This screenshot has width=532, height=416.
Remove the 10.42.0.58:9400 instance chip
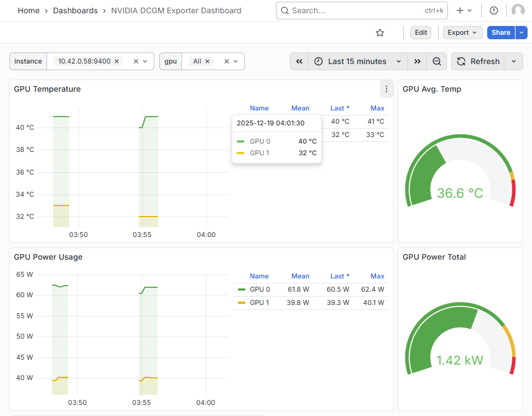(x=117, y=61)
